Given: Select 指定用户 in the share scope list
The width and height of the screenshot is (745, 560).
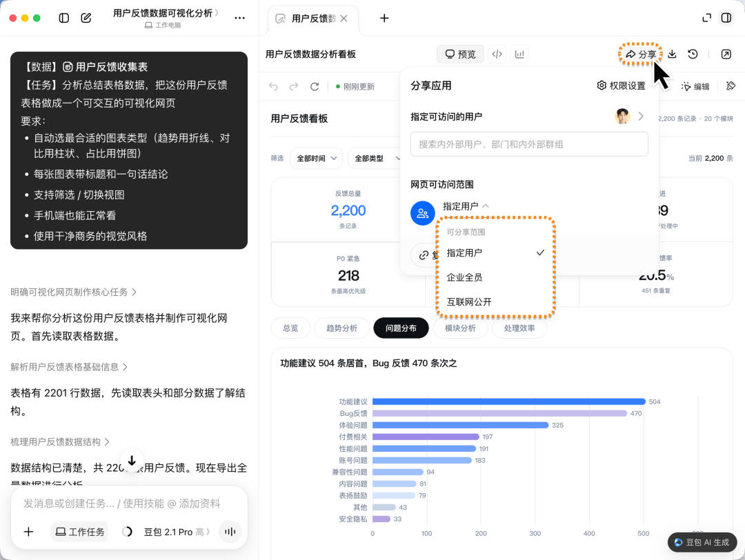Looking at the screenshot, I should pyautogui.click(x=495, y=252).
